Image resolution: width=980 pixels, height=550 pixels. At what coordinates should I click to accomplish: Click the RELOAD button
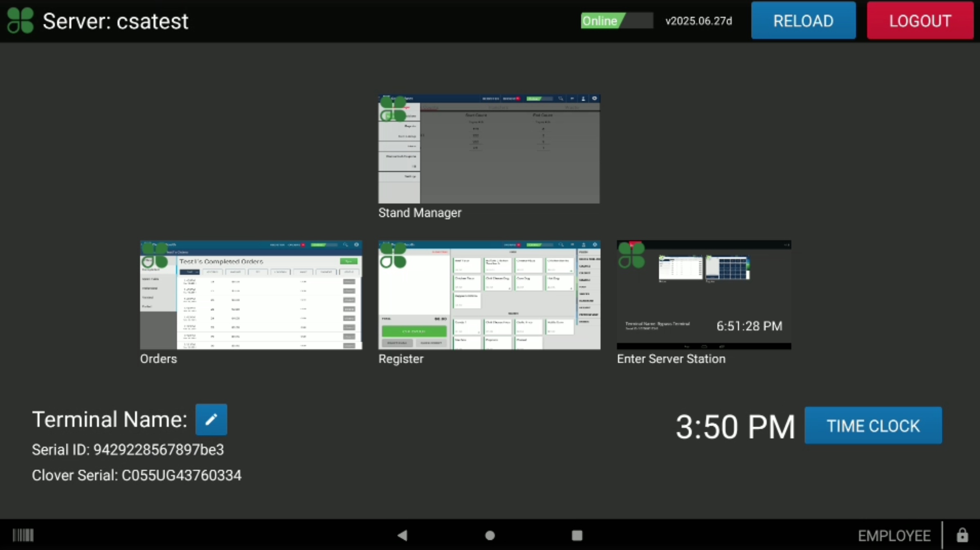point(803,20)
